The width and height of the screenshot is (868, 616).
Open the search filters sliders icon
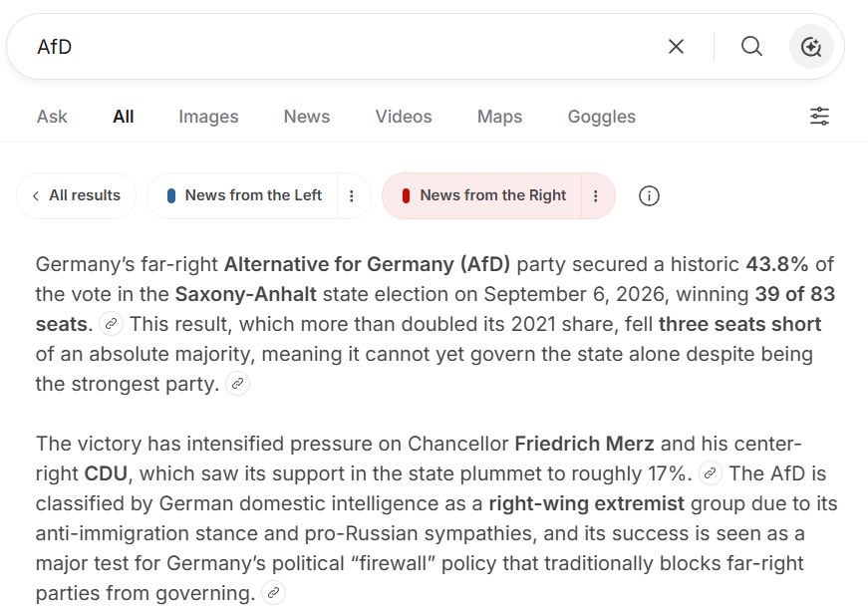click(819, 117)
